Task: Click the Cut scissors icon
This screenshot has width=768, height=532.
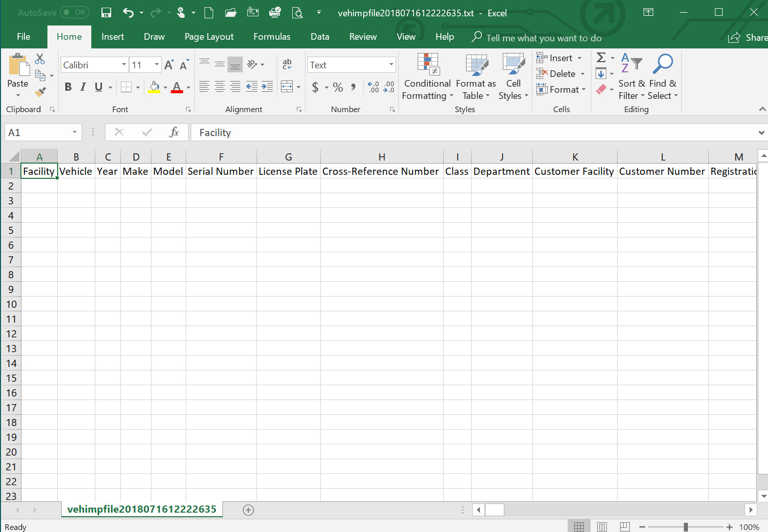Action: tap(40, 59)
